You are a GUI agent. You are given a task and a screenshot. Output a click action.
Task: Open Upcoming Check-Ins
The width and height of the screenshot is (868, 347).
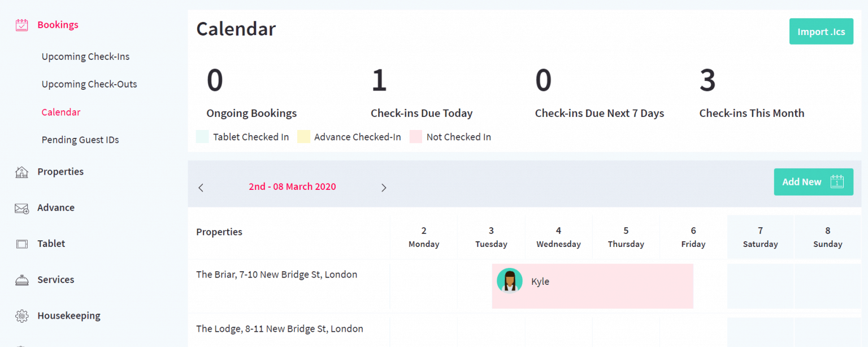point(85,56)
